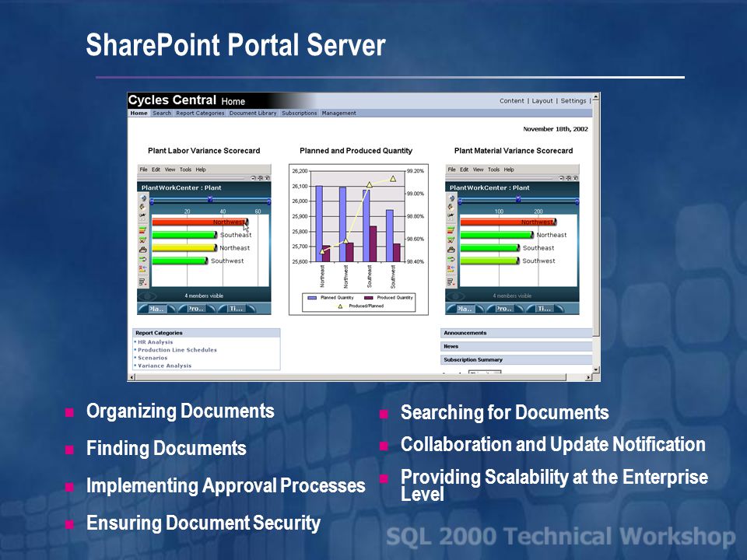Select the stacked color bars icon in Labor scorecard
747x560 pixels.
142,230
